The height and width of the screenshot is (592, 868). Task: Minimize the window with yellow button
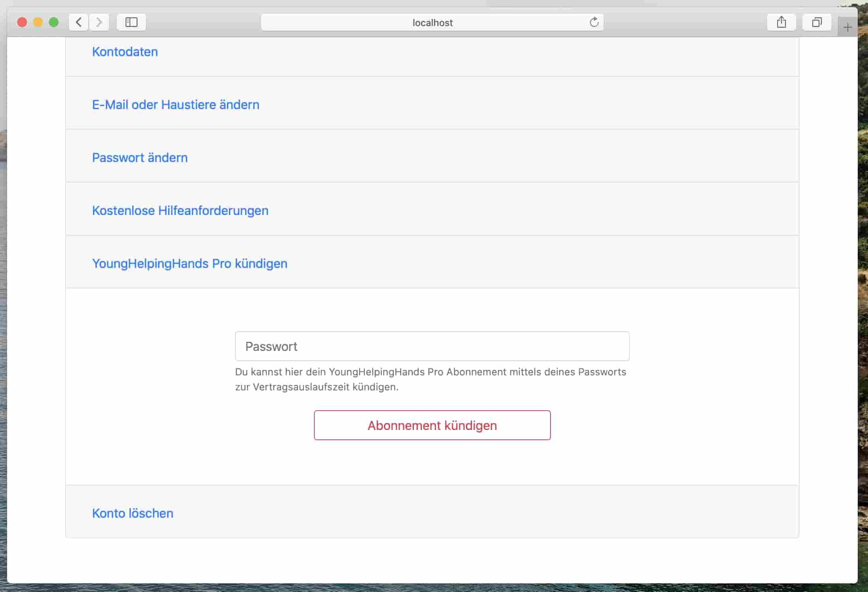pyautogui.click(x=38, y=22)
